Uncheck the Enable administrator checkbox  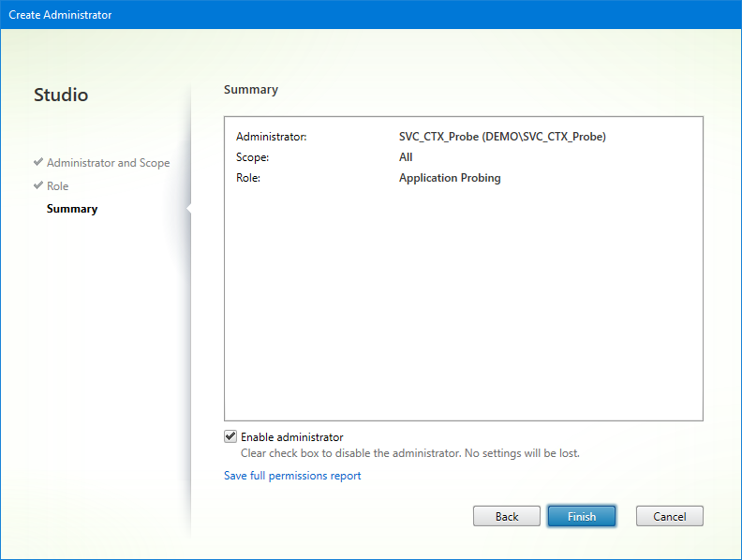pos(230,436)
